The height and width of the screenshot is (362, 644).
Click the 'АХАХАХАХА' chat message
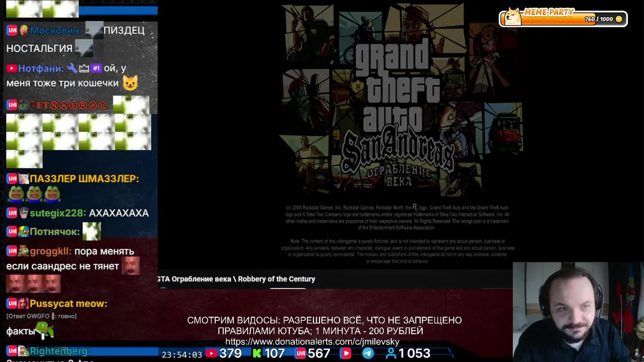click(119, 213)
